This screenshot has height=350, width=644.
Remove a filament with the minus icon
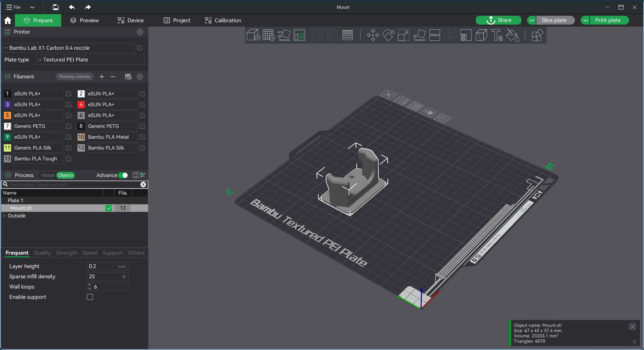point(113,77)
